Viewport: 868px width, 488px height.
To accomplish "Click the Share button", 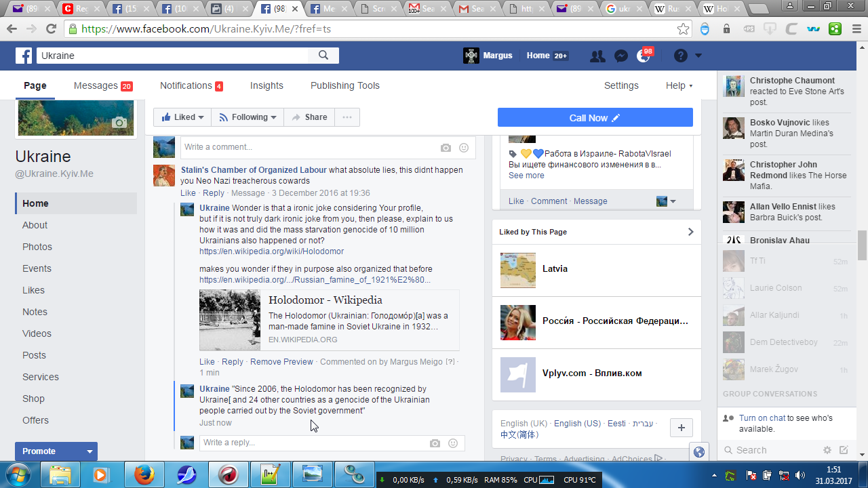I will coord(309,117).
